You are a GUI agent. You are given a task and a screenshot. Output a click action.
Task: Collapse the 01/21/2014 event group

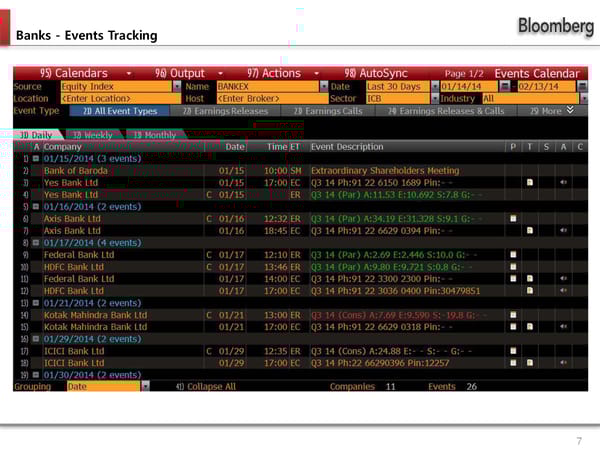[36, 303]
